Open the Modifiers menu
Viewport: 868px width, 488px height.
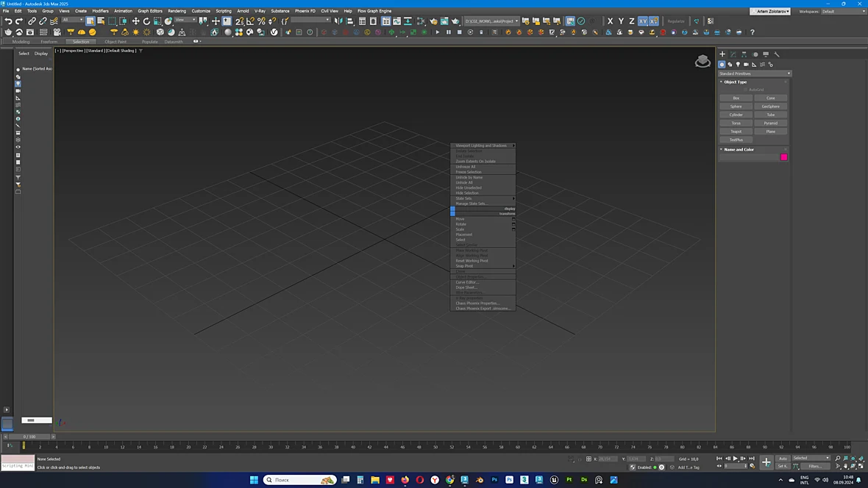pyautogui.click(x=100, y=11)
